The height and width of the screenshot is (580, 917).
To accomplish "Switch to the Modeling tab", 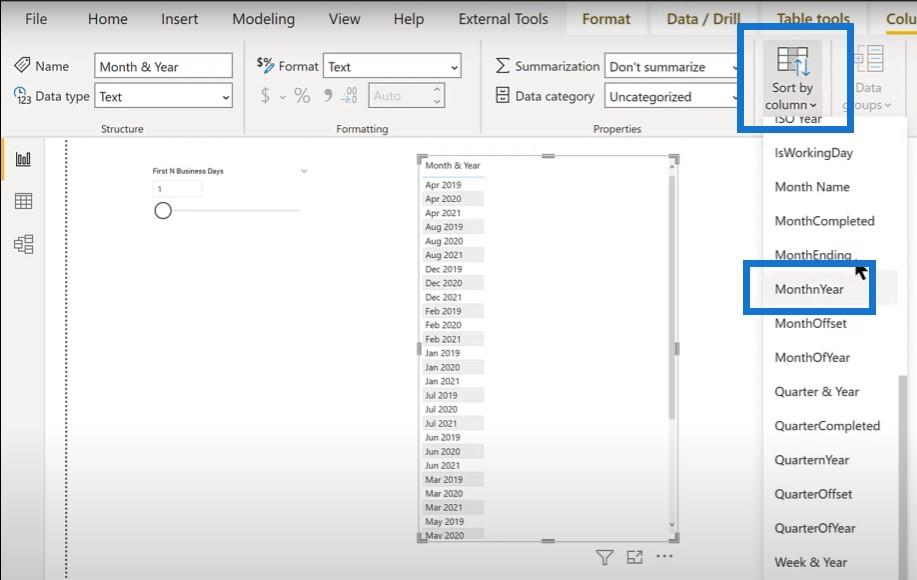I will pyautogui.click(x=264, y=19).
